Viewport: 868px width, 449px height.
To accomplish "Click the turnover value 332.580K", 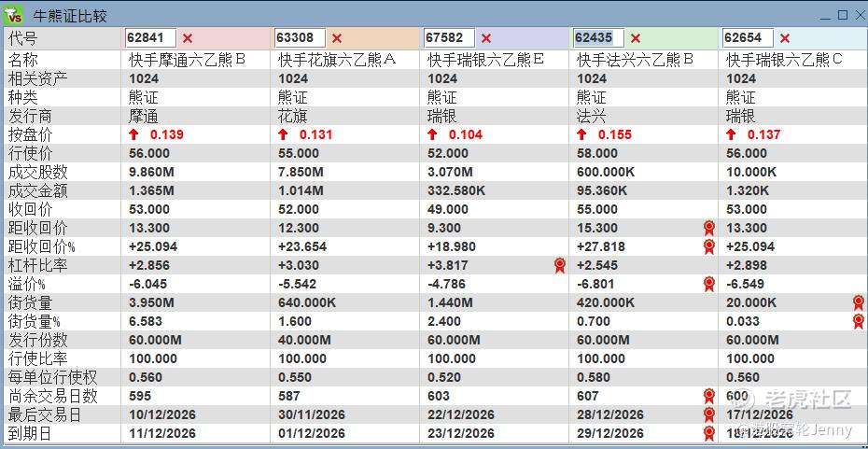I will (456, 191).
